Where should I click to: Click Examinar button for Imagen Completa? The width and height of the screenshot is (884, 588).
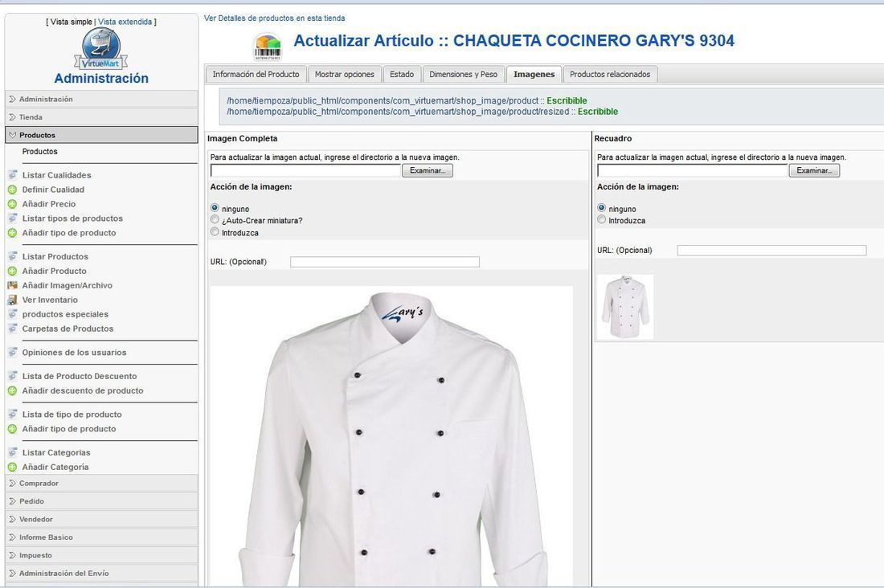coord(428,170)
